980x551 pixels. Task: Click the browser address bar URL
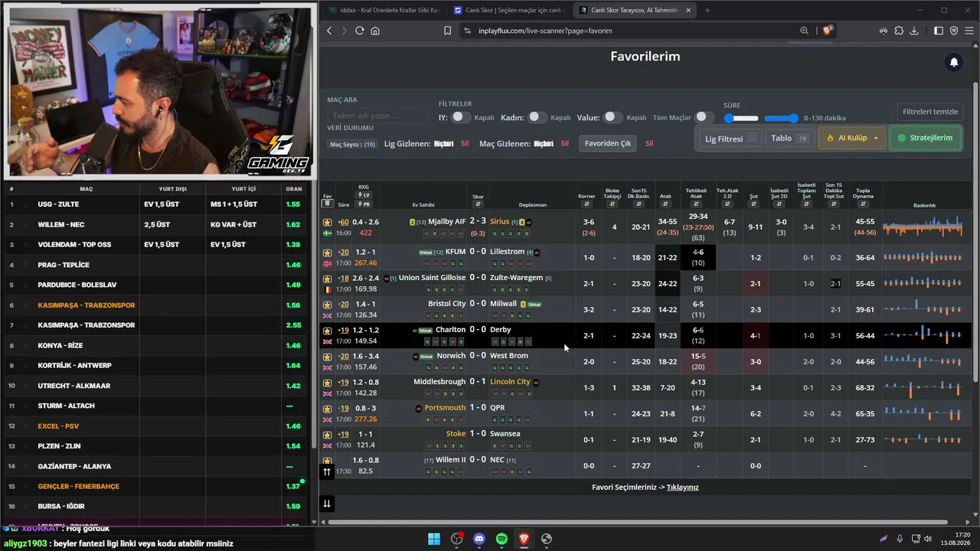click(x=545, y=31)
